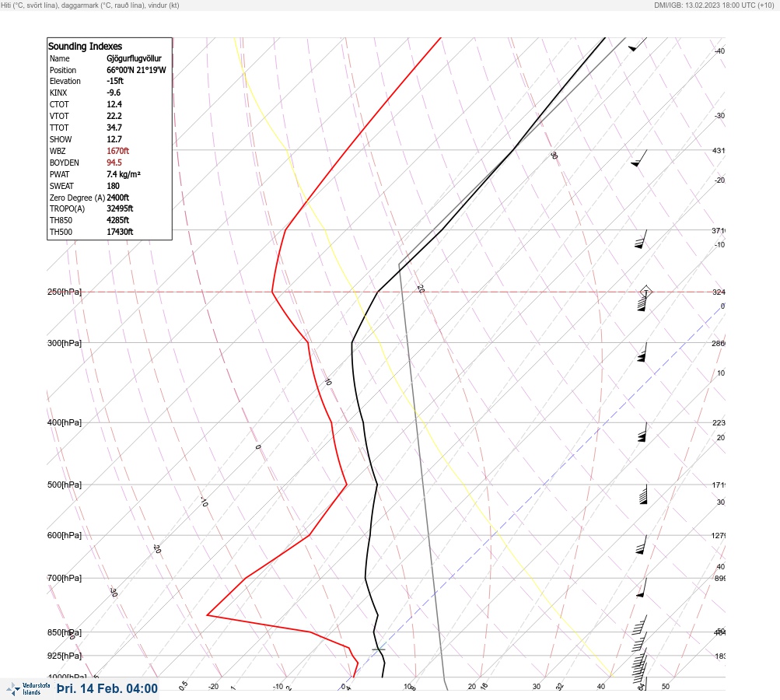The height and width of the screenshot is (700, 780).
Task: Click the 700[hPa] pressure label
Action: (65, 578)
